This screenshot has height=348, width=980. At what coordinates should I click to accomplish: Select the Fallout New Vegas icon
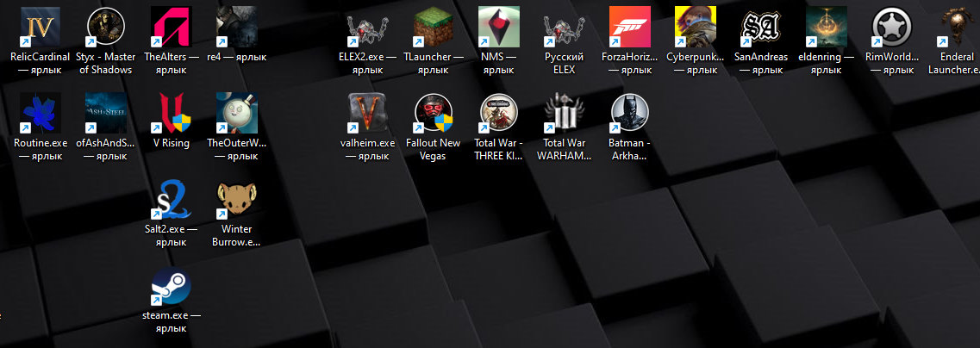coord(433,113)
